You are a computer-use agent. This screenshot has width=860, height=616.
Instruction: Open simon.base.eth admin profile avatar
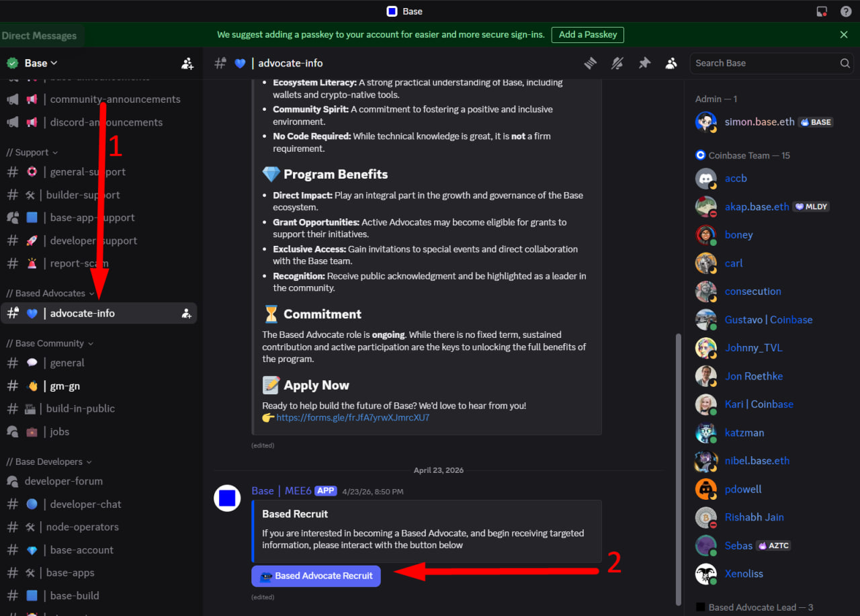coord(706,122)
